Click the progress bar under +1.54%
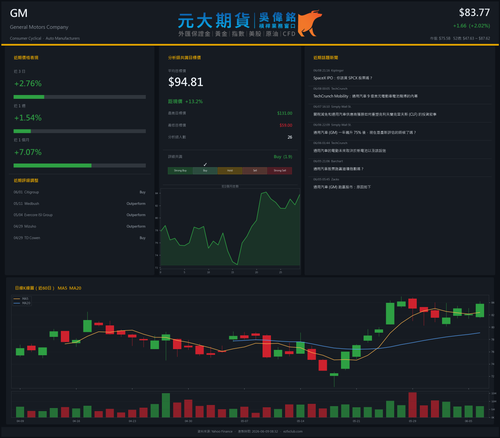The height and width of the screenshot is (438, 500). pos(80,131)
